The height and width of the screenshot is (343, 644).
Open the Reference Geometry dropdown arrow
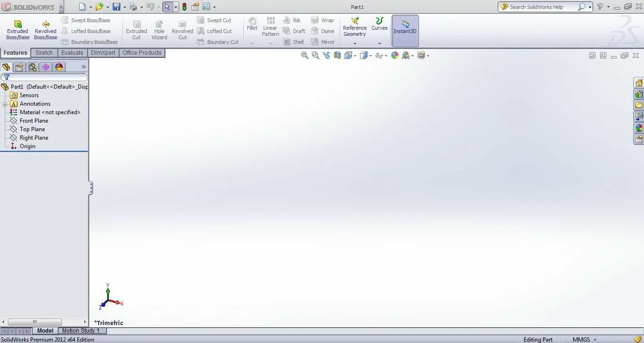click(x=355, y=43)
